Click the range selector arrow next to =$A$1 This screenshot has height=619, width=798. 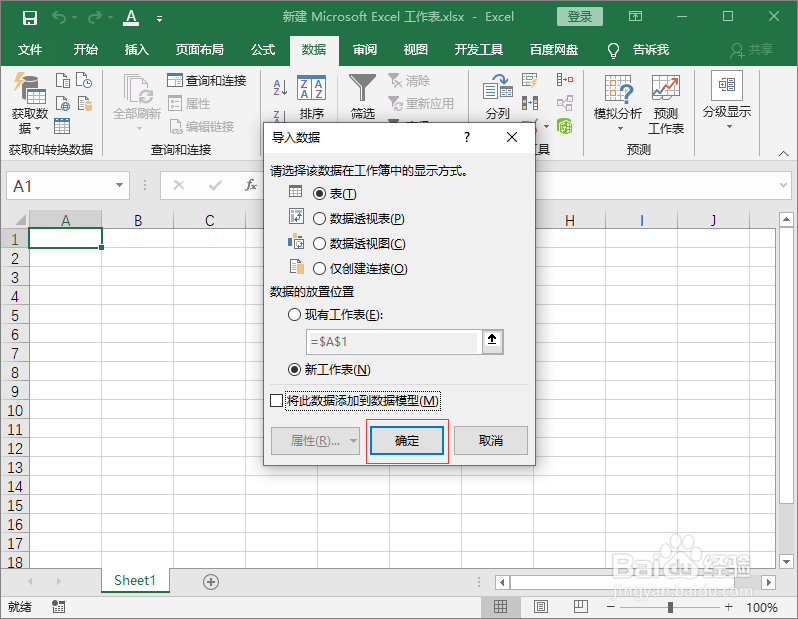pyautogui.click(x=492, y=341)
